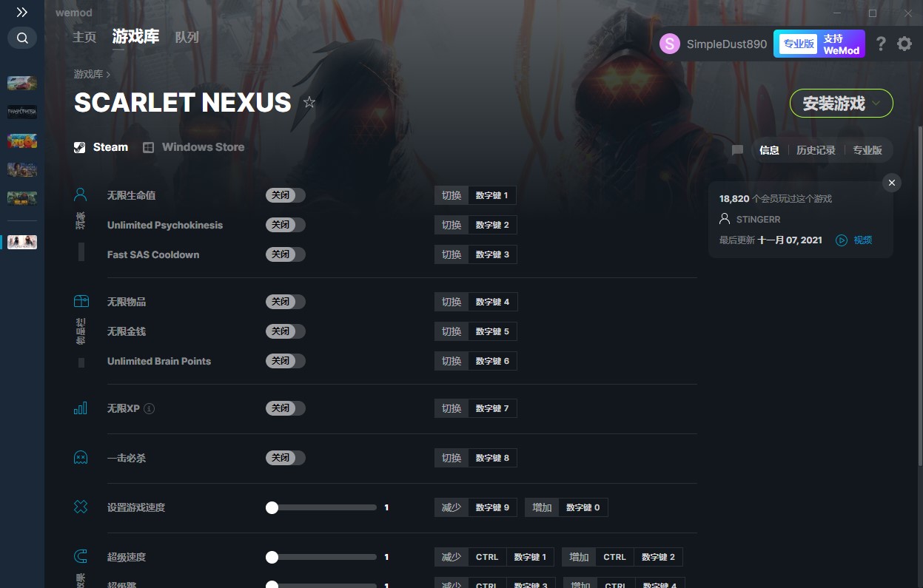Expand the sidebar with the double-chevron icon
923x588 pixels.
pos(22,13)
